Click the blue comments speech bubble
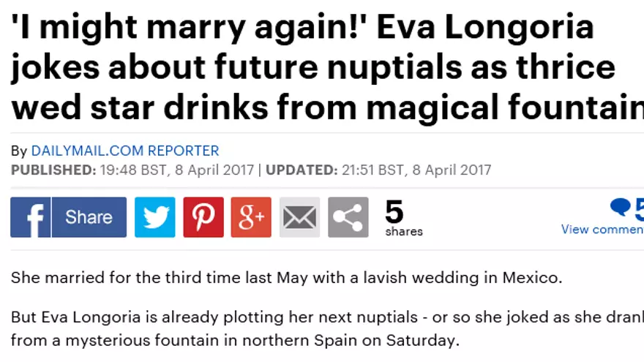644x362 pixels. point(621,208)
